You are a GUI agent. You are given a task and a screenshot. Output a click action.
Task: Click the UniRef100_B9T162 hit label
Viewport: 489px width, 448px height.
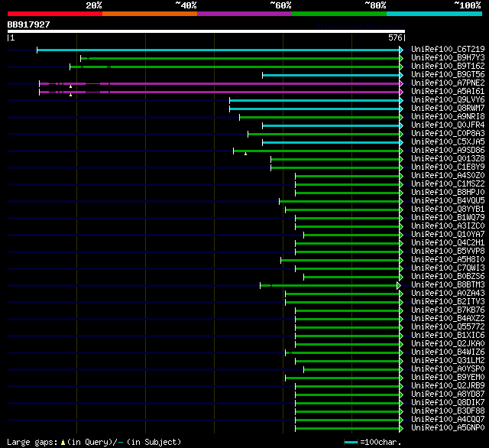point(448,67)
